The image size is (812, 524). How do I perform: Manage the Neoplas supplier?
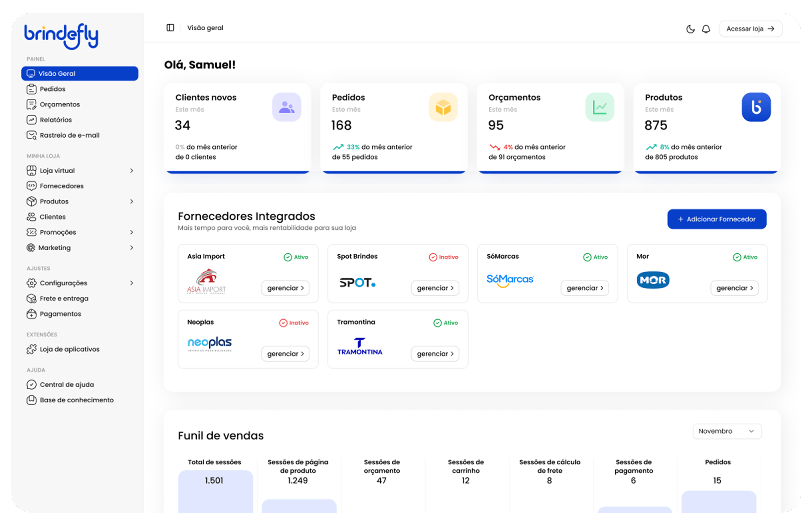[285, 354]
